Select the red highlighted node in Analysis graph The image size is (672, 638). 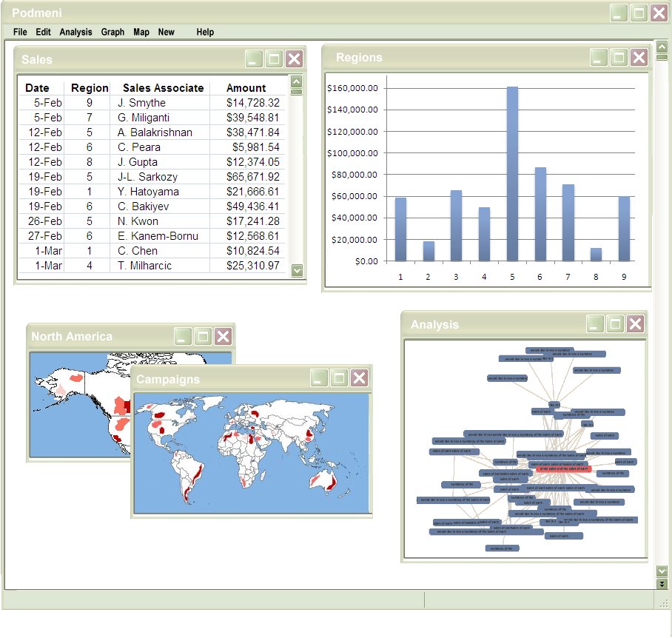tap(563, 469)
